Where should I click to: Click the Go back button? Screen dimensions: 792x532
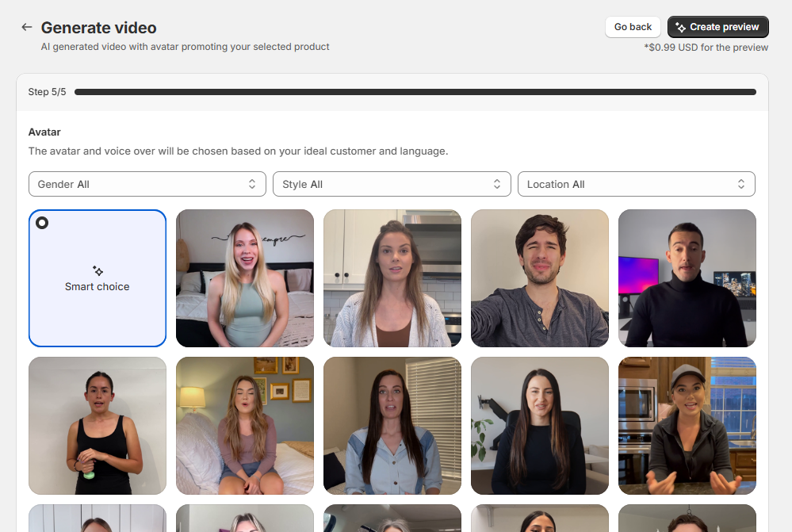pyautogui.click(x=632, y=26)
